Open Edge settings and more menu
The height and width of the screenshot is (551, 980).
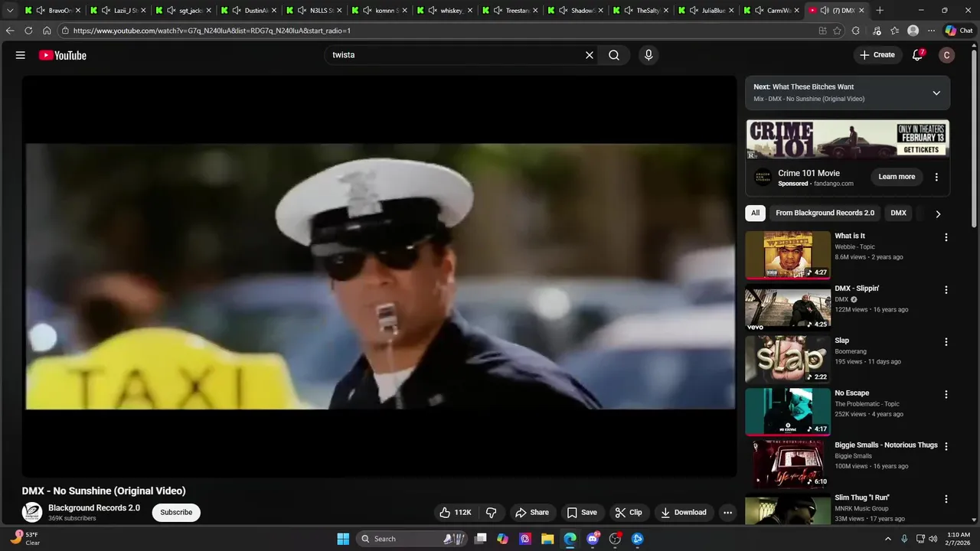point(931,31)
